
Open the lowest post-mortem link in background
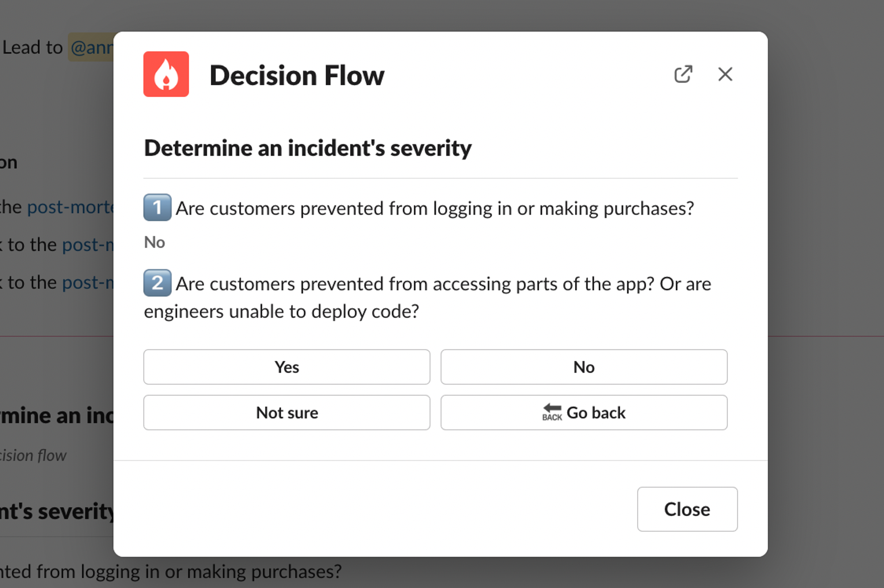(x=88, y=283)
